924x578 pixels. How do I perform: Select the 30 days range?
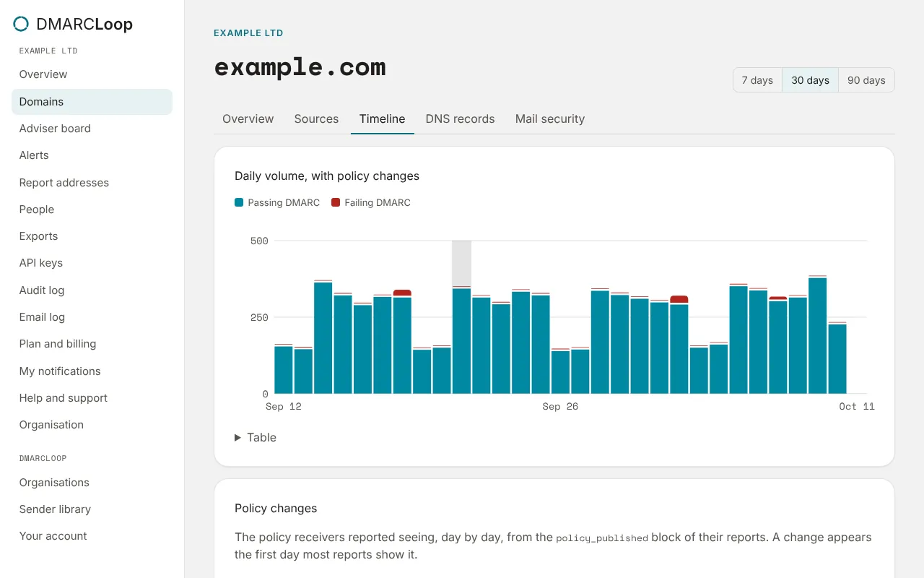coord(810,80)
